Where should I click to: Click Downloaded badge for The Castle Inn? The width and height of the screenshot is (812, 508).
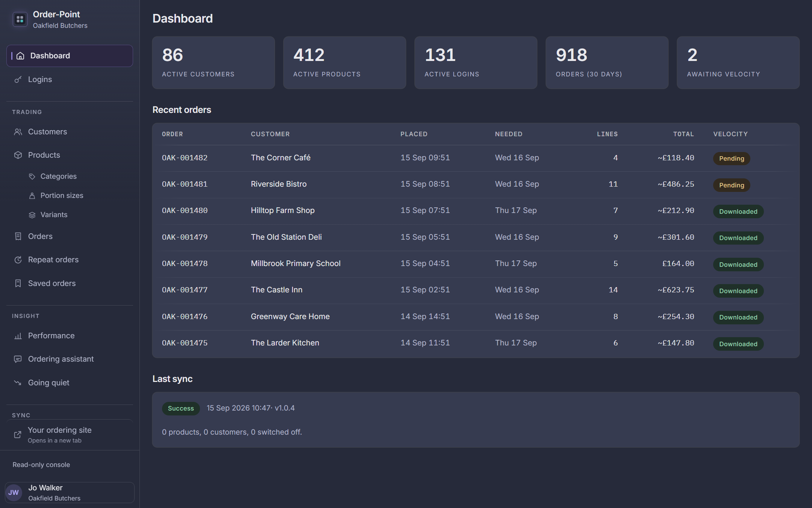tap(738, 291)
